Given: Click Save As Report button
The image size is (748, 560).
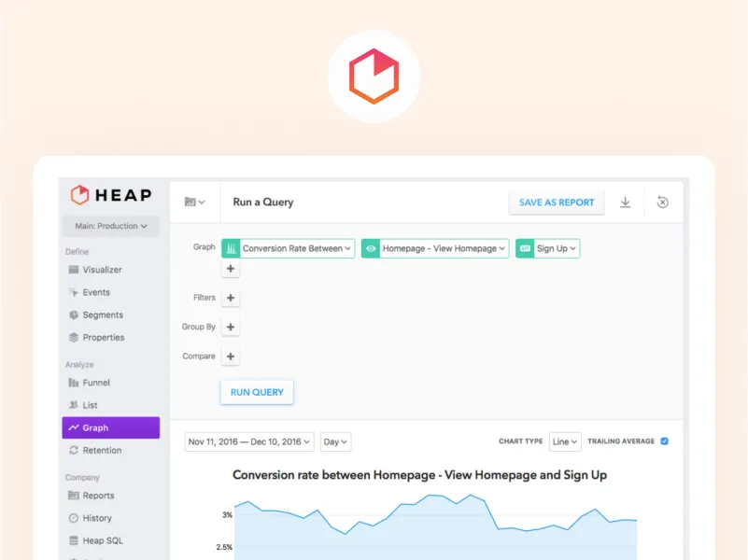Looking at the screenshot, I should point(557,203).
